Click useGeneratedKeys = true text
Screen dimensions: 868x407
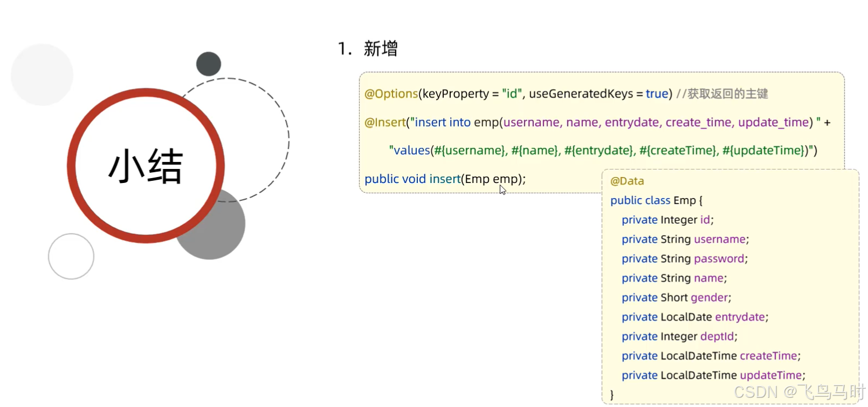[x=598, y=94]
